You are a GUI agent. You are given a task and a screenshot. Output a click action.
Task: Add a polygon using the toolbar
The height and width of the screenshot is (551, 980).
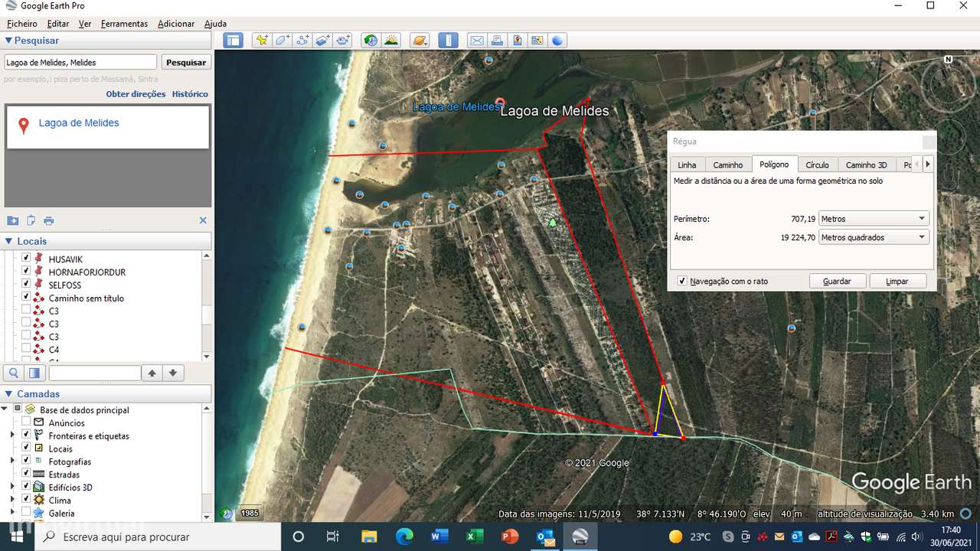[283, 40]
